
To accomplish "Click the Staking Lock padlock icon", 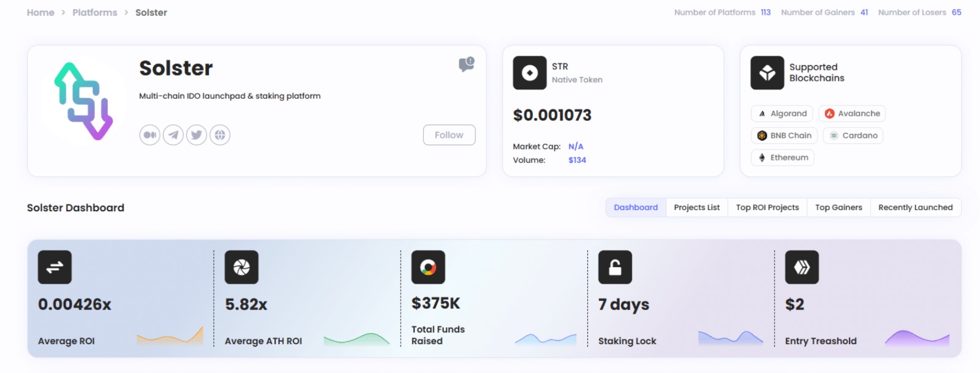I will coord(614,267).
